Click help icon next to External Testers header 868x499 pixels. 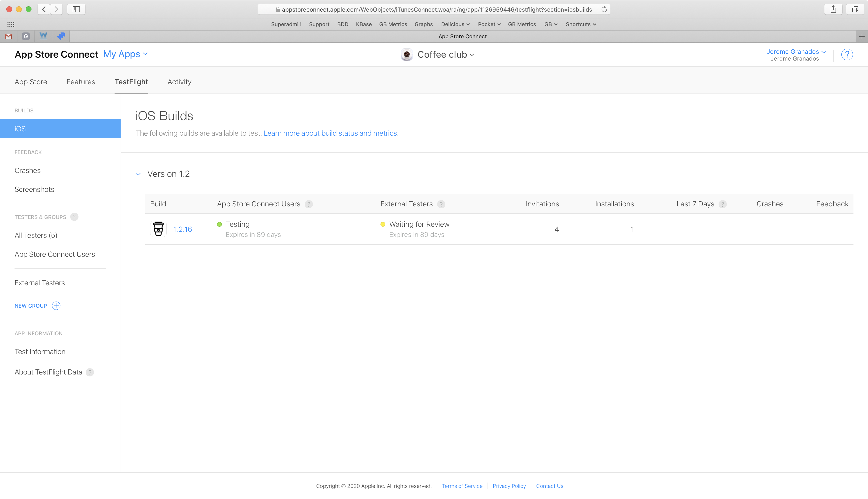click(442, 204)
